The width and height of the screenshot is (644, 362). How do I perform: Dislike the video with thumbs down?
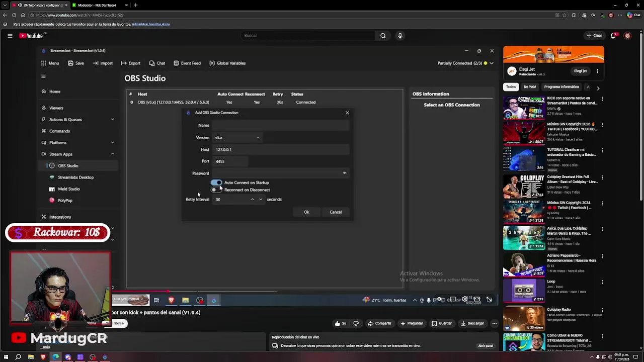point(356,324)
